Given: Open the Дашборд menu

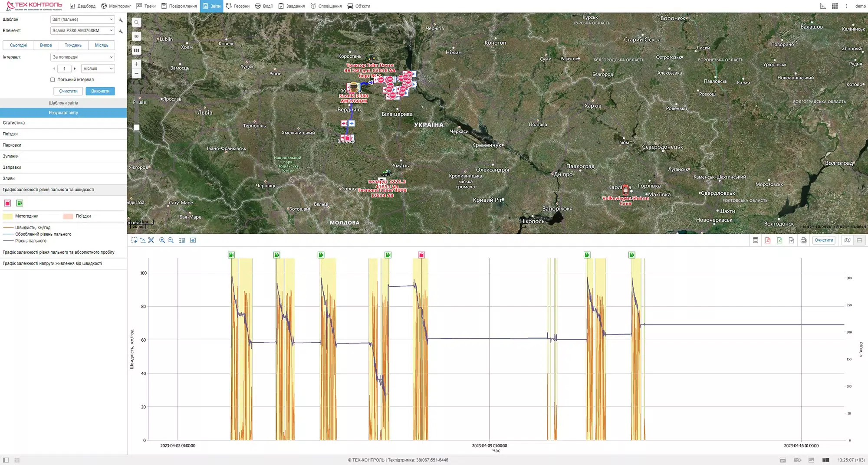Looking at the screenshot, I should point(82,6).
